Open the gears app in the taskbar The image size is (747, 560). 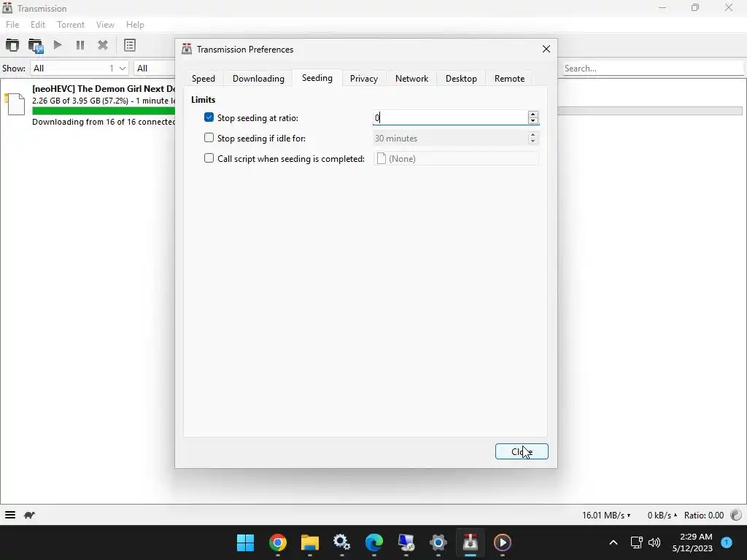[341, 542]
